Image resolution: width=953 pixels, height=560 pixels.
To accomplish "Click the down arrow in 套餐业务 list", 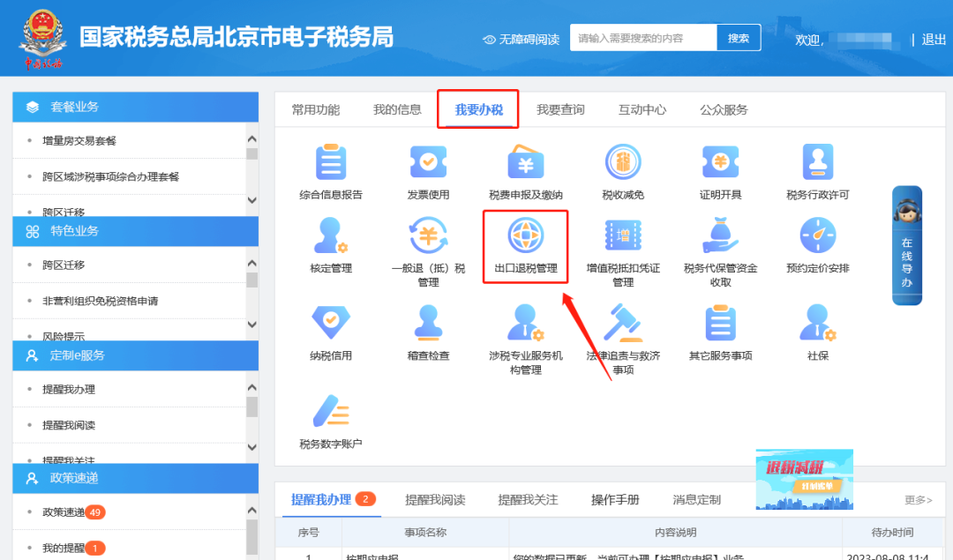I will tap(252, 200).
